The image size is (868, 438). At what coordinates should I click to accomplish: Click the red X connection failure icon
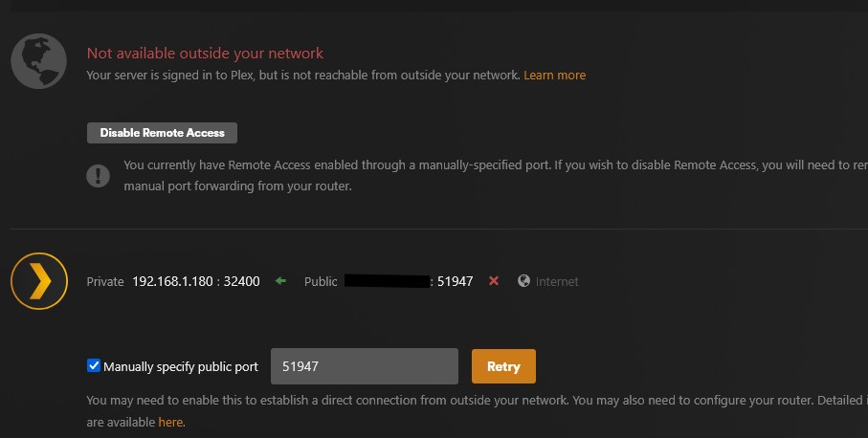pyautogui.click(x=494, y=281)
